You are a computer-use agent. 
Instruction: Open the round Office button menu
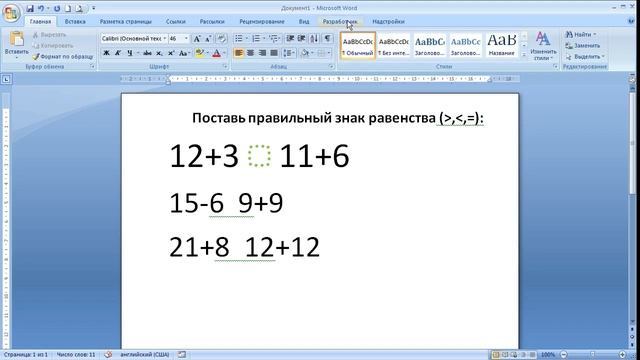[11, 13]
